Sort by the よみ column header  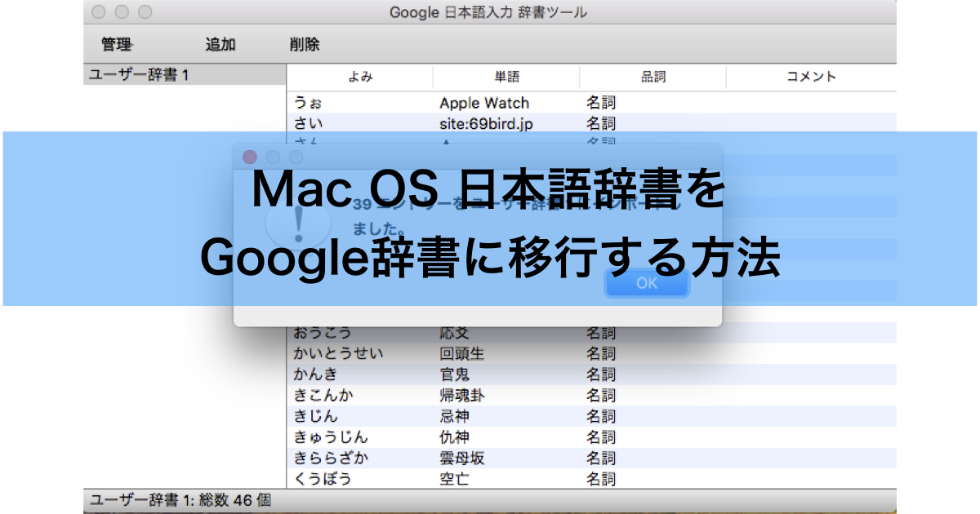[360, 77]
